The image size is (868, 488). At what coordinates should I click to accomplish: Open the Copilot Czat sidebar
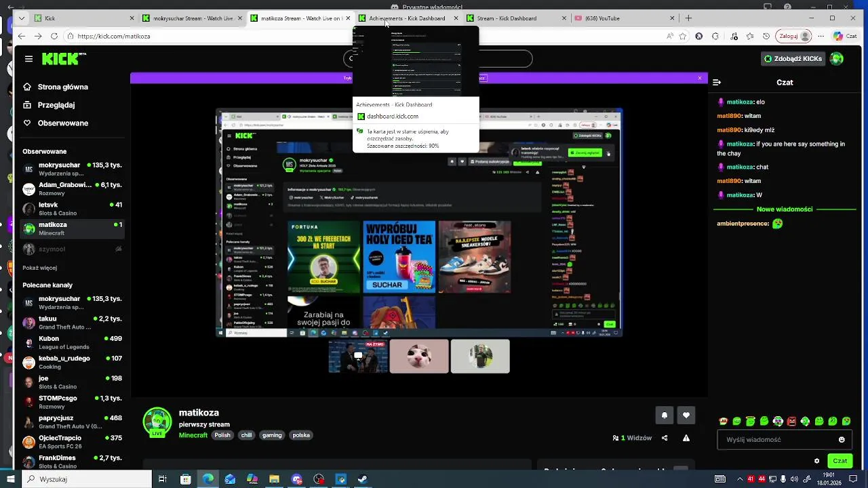coord(845,36)
